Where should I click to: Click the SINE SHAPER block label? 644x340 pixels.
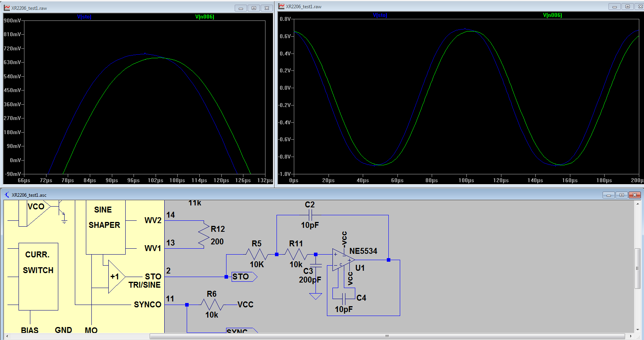(x=104, y=217)
